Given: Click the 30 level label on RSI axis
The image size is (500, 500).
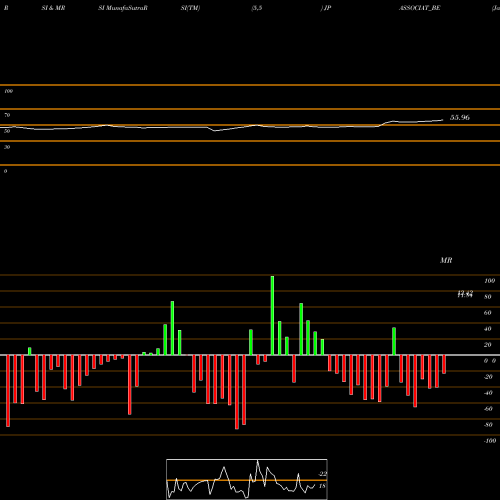Looking at the screenshot, I should [x=7, y=147].
